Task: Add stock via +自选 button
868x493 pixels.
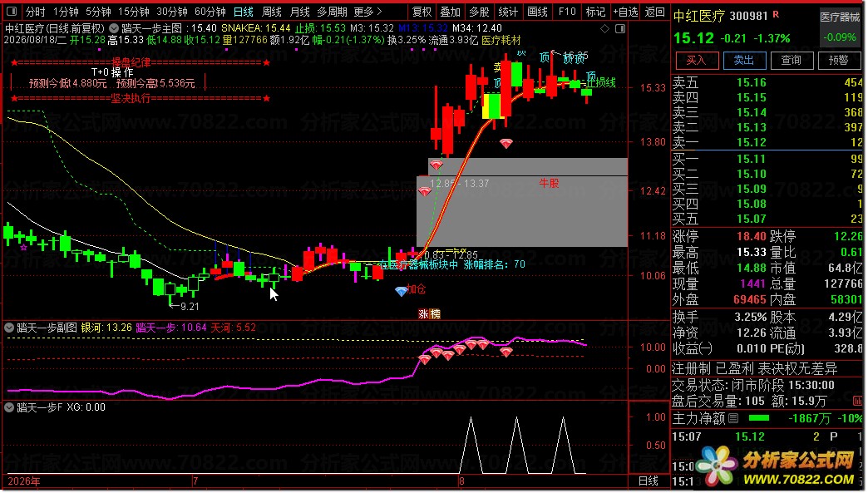Action: pyautogui.click(x=625, y=12)
